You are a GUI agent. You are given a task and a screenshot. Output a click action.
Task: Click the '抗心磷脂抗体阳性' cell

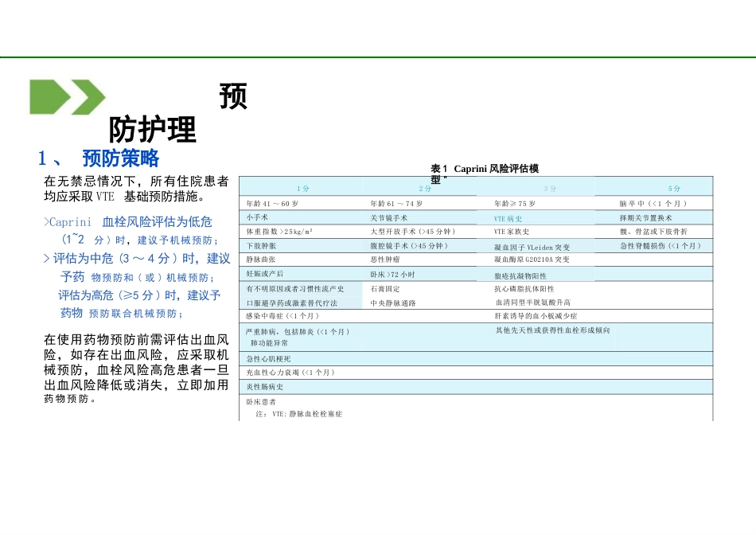tap(524, 289)
